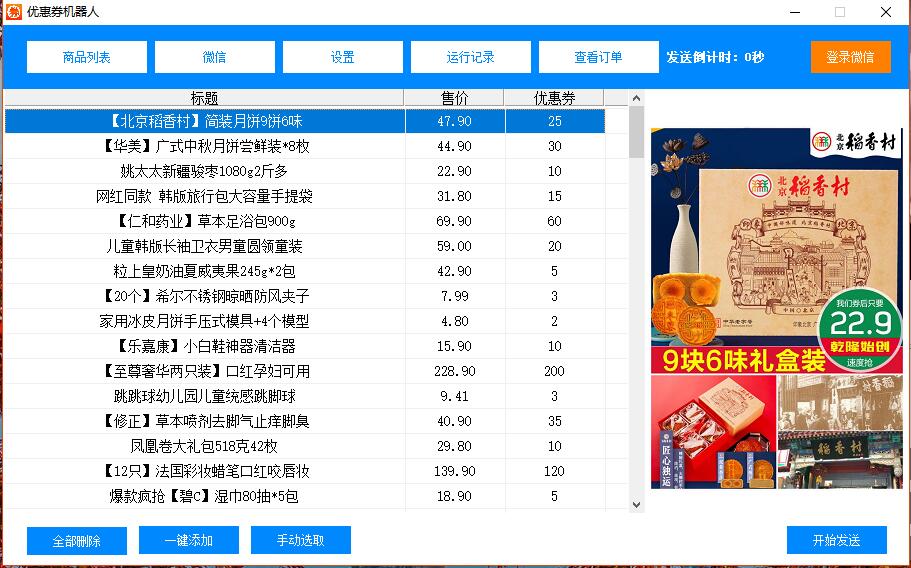Viewport: 911px width, 568px height.
Task: Click price cell 47.90
Action: point(455,121)
